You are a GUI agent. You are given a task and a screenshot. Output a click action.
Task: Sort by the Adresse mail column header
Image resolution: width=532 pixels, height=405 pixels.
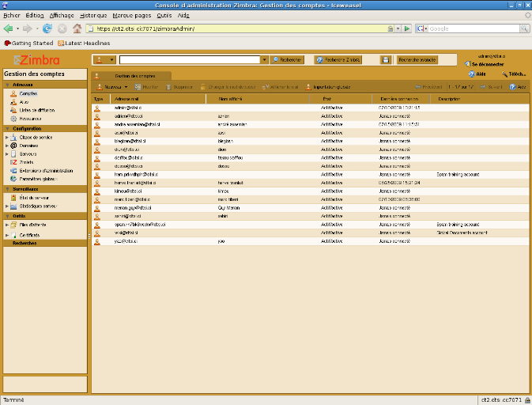pyautogui.click(x=126, y=99)
